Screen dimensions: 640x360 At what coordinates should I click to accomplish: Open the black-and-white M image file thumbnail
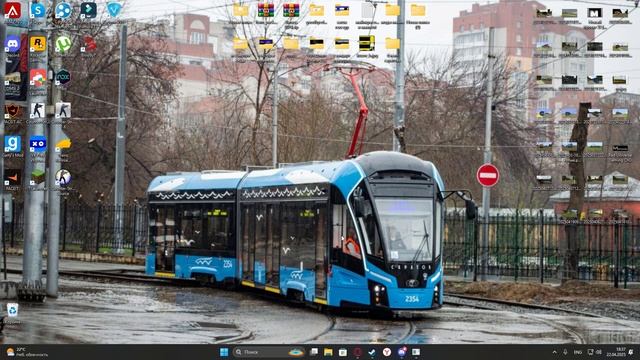[x=594, y=13]
